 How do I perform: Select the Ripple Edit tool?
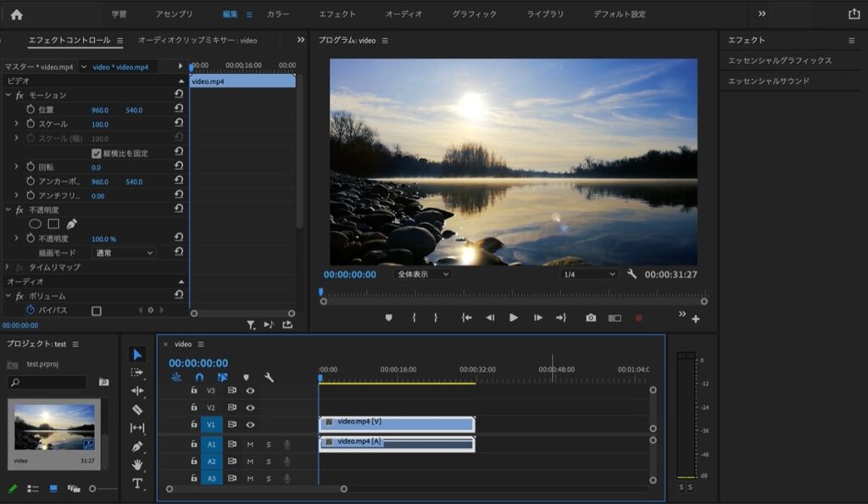tap(137, 391)
